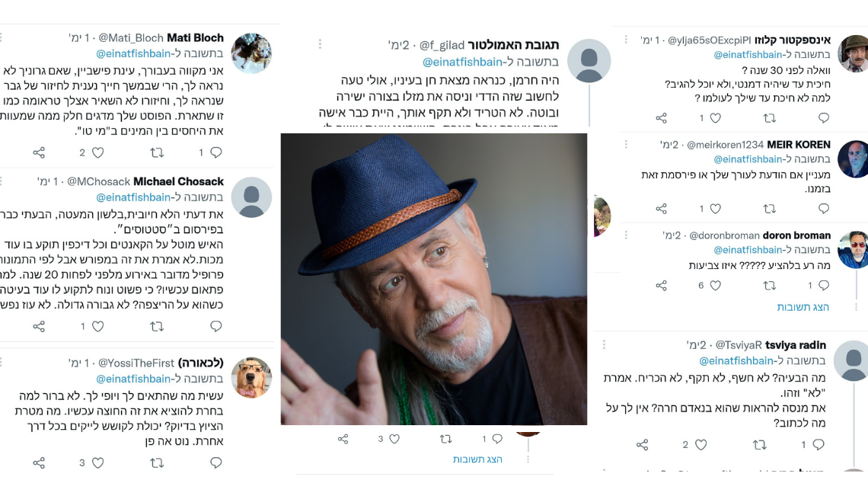Reply to Mati Bloch's tweet
The height and width of the screenshot is (480, 868).
pos(215,152)
